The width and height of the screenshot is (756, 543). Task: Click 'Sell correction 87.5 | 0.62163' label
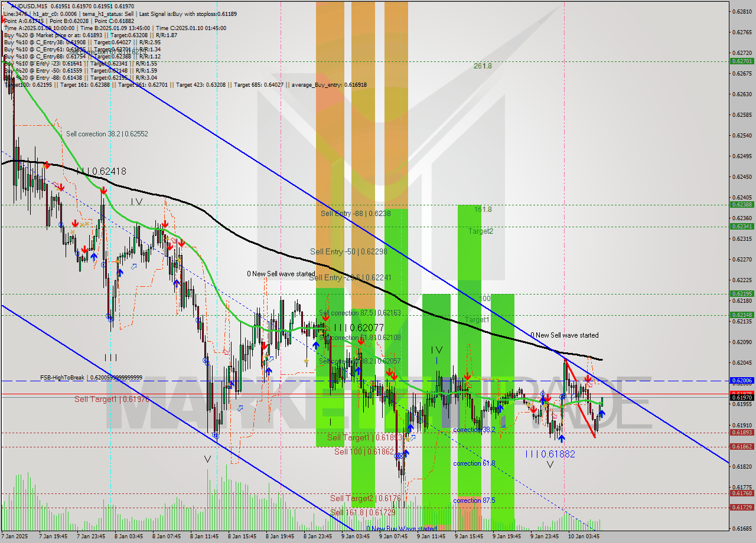point(360,313)
